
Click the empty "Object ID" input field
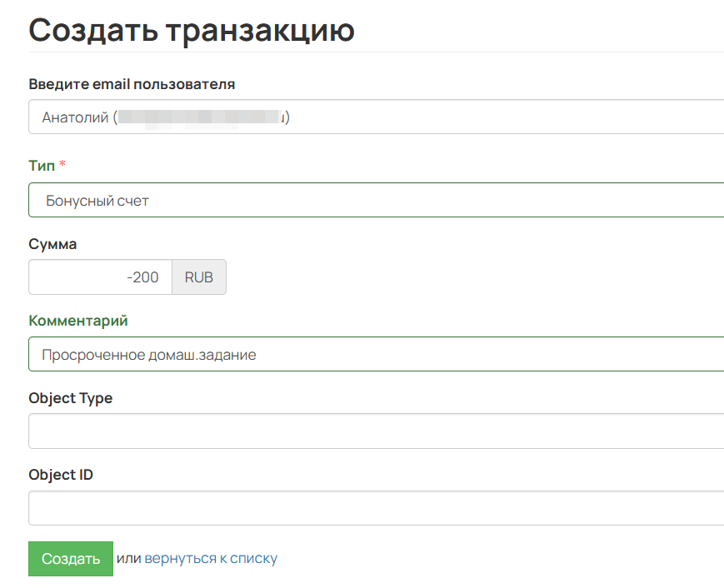[x=375, y=507]
